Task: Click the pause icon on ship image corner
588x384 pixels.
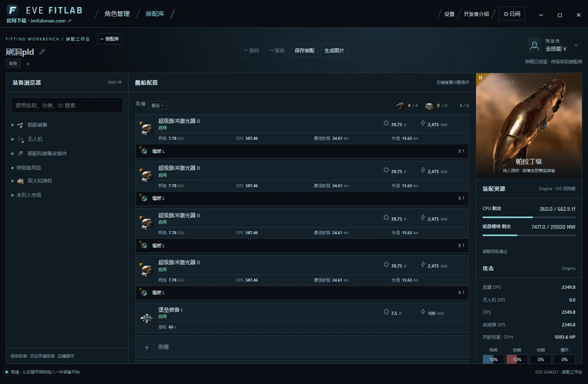Action: (481, 78)
